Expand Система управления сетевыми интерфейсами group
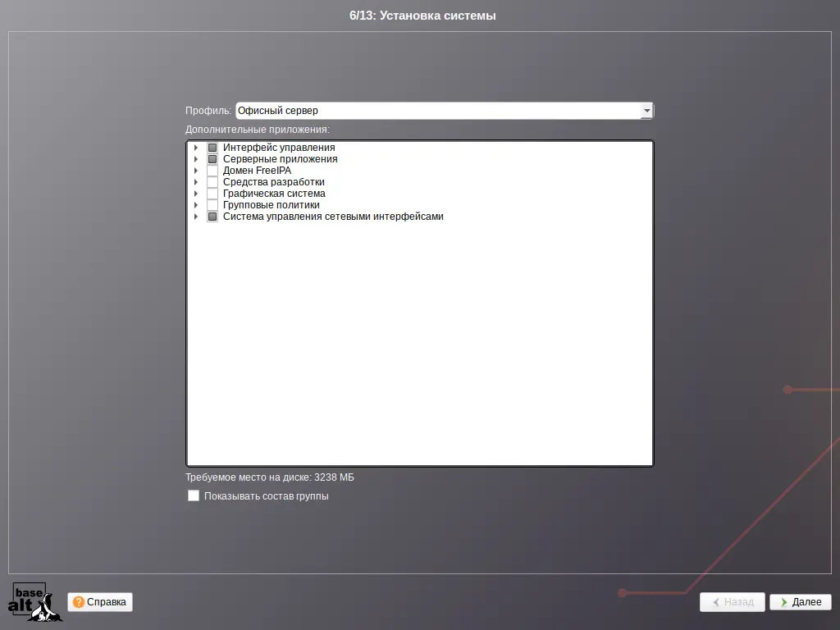 click(196, 217)
